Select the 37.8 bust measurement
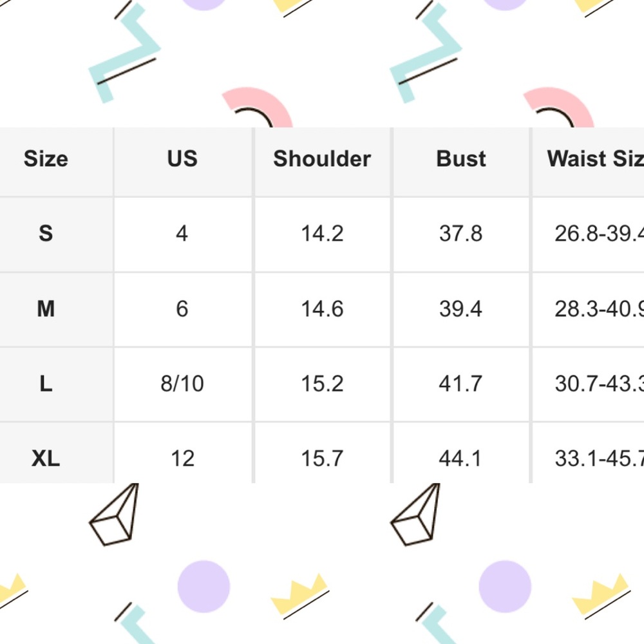This screenshot has width=644, height=644. [461, 233]
